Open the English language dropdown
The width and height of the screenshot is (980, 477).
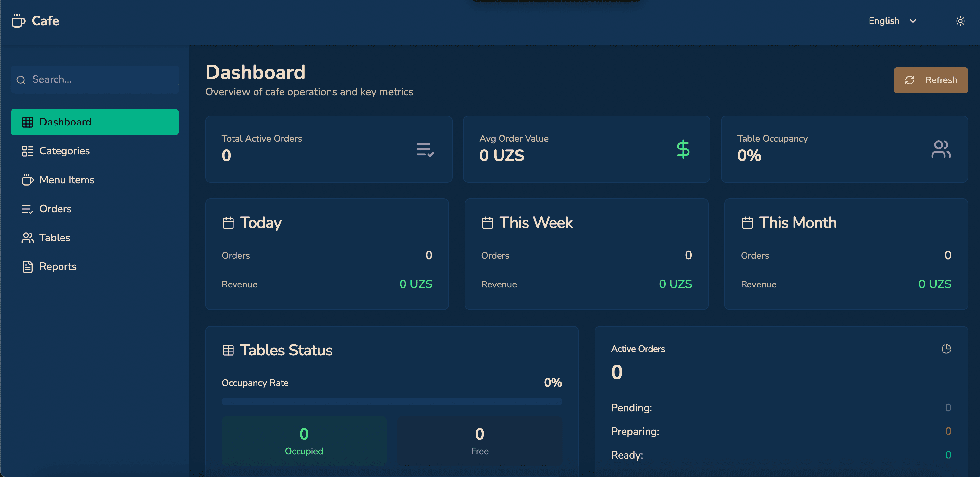pyautogui.click(x=884, y=21)
